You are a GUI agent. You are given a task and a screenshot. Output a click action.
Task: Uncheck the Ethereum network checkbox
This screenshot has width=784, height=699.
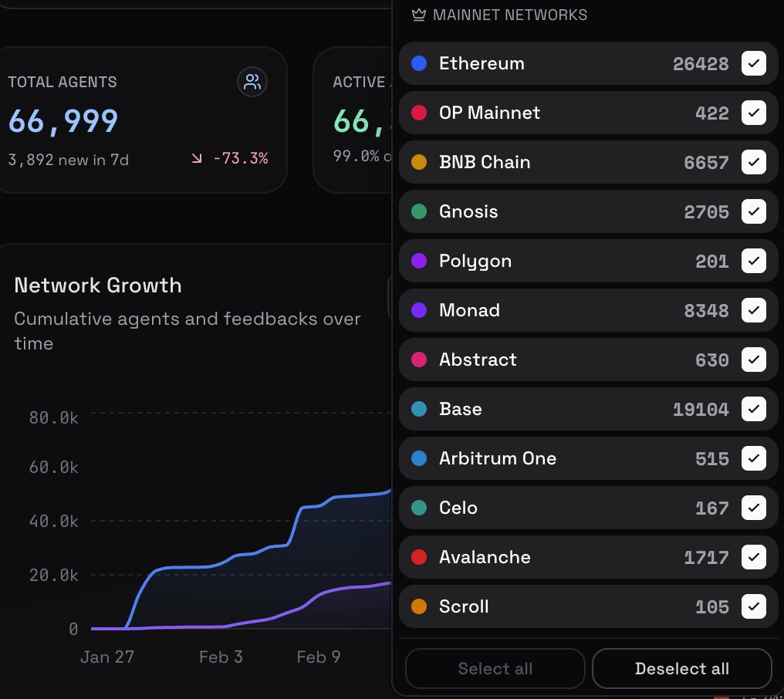(753, 63)
